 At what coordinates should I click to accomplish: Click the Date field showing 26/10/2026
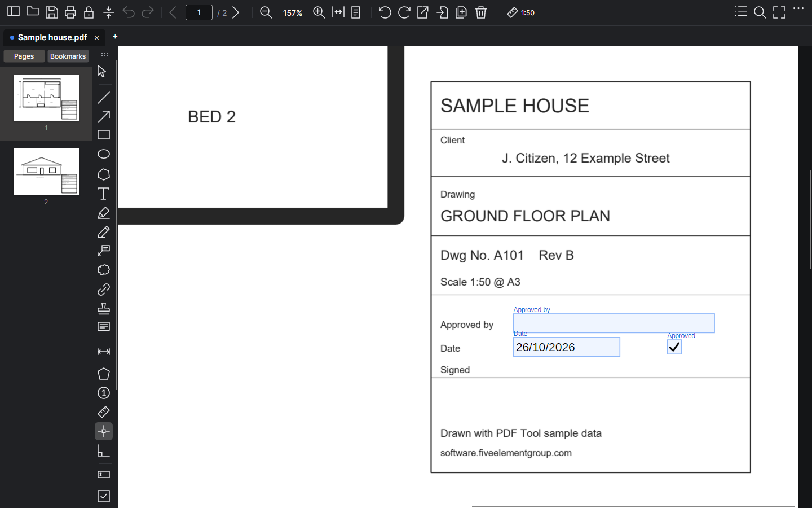(566, 347)
